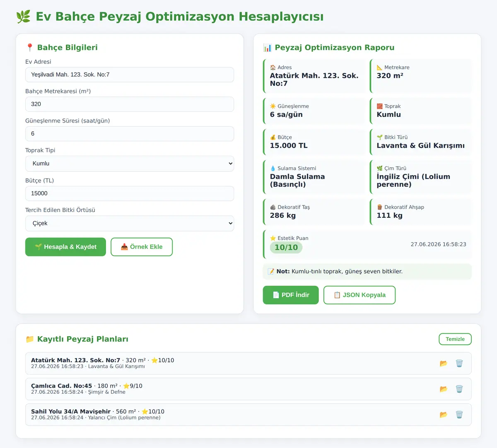497x448 pixels.
Task: Click the Kumlu soil value in the report
Action: click(388, 115)
